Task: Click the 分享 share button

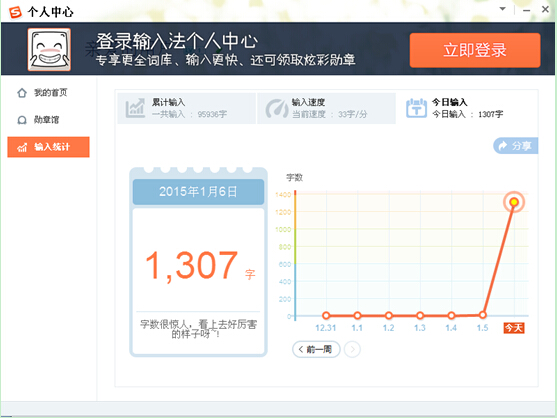Action: (515, 146)
